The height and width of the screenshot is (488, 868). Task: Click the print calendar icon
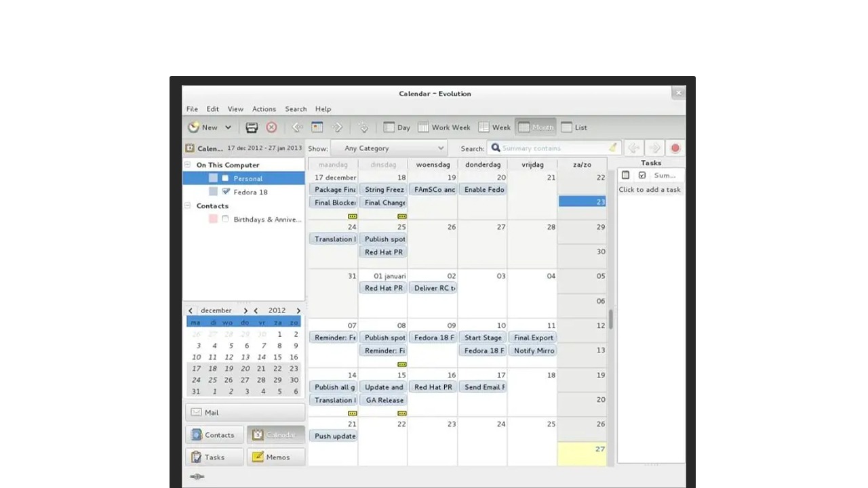point(252,127)
